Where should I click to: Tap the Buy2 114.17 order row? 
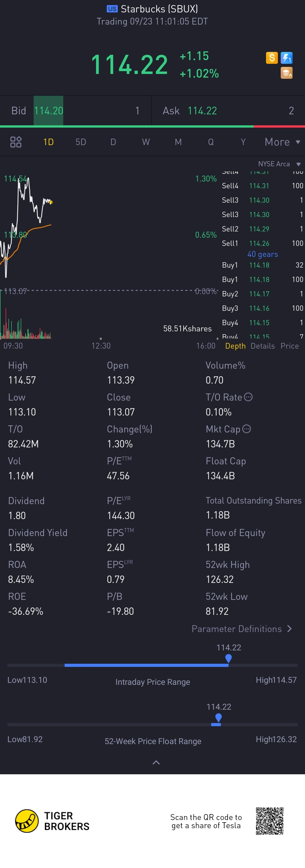(x=263, y=294)
